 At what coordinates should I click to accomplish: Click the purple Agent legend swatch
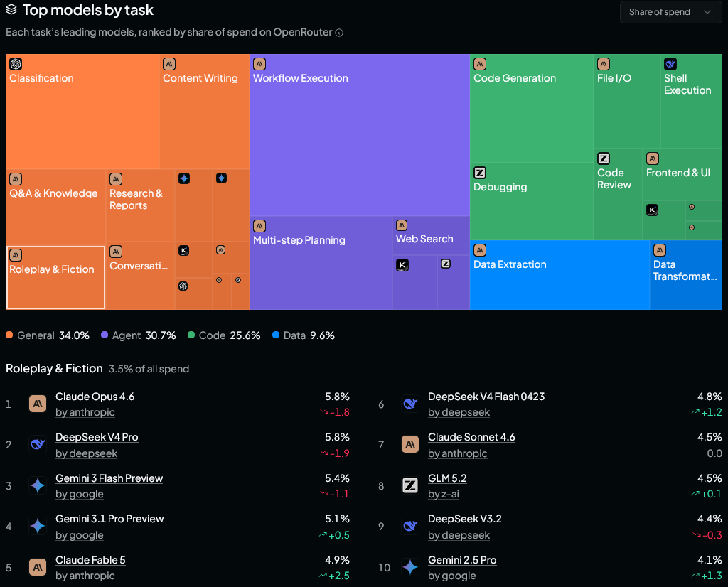105,335
